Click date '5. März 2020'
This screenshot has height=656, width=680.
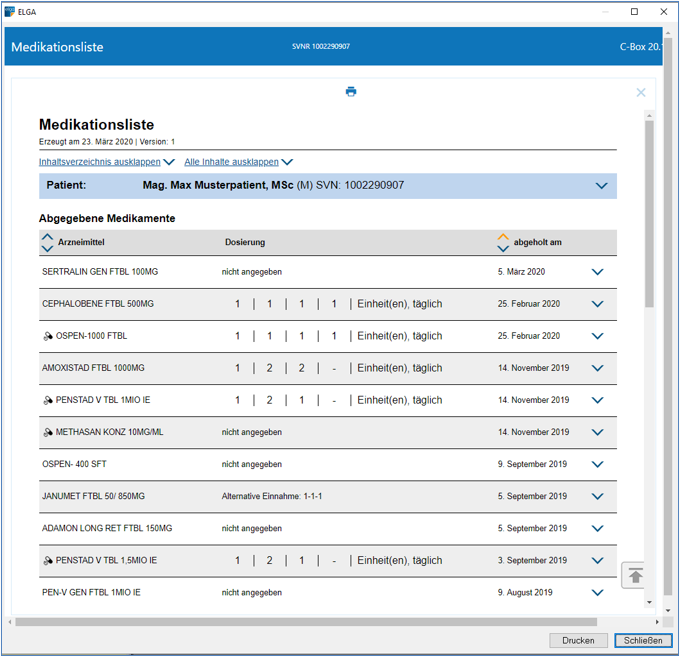coord(521,272)
